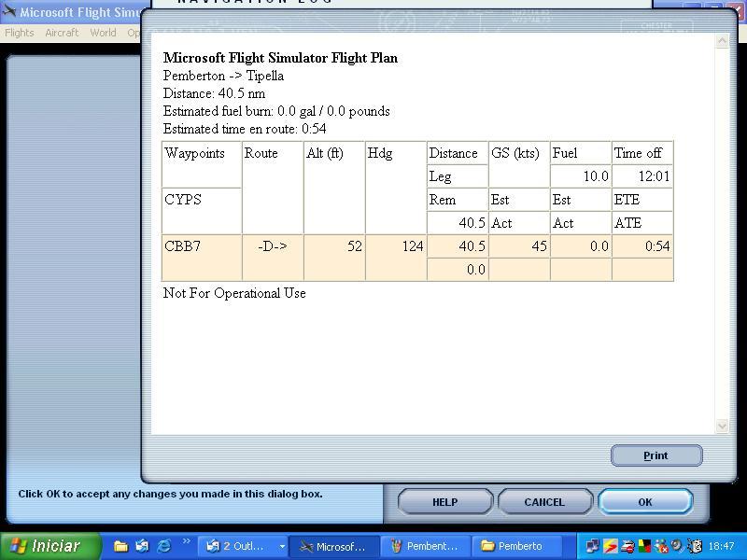747x560 pixels.
Task: Open the folder icon in Quick Launch
Action: 121,546
